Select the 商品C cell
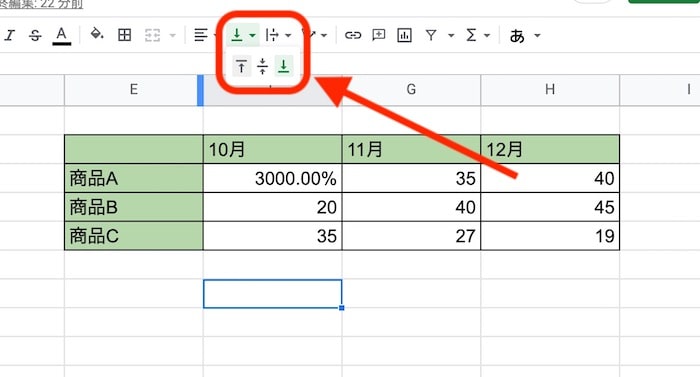 [x=133, y=236]
